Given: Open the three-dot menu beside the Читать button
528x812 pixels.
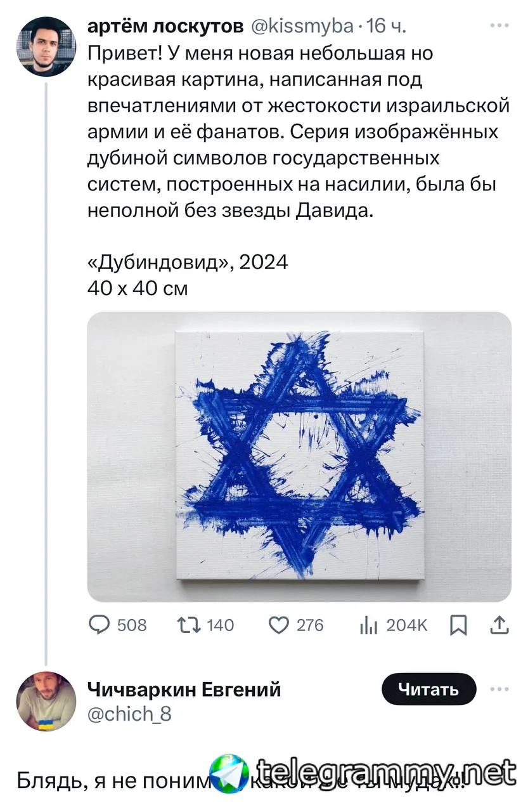Looking at the screenshot, I should click(x=499, y=689).
